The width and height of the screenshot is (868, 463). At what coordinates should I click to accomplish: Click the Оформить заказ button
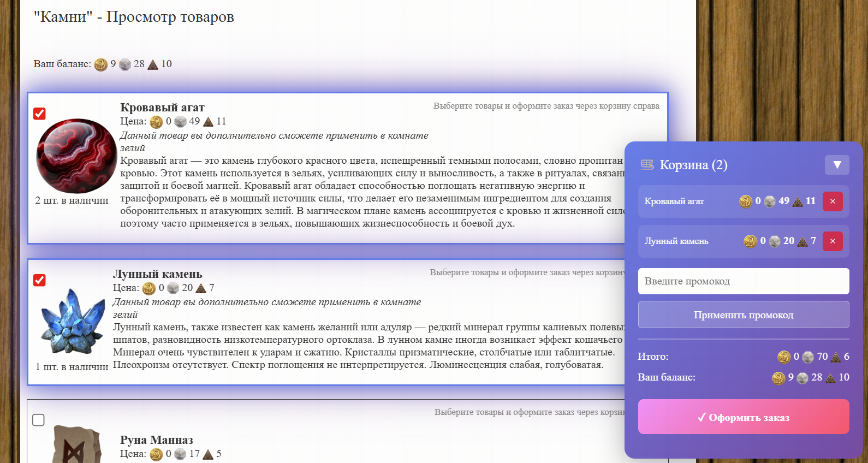pos(744,417)
